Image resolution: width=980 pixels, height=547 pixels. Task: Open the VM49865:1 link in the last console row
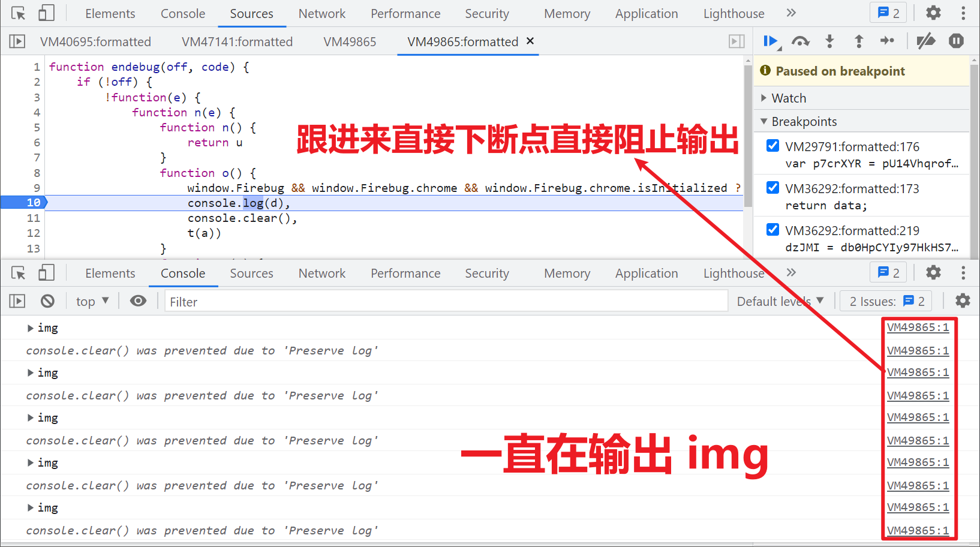coord(918,531)
